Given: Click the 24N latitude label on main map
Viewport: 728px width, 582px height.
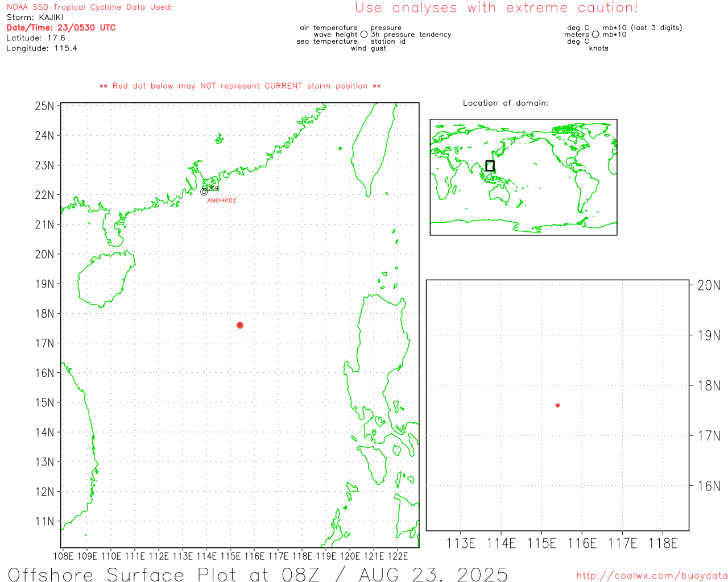Looking at the screenshot, I should tap(45, 136).
